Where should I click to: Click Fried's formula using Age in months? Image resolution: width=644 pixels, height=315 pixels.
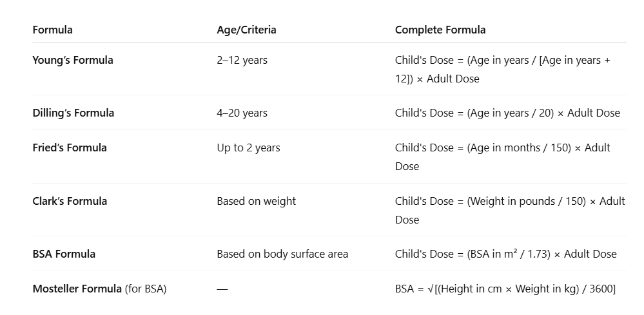click(x=503, y=157)
